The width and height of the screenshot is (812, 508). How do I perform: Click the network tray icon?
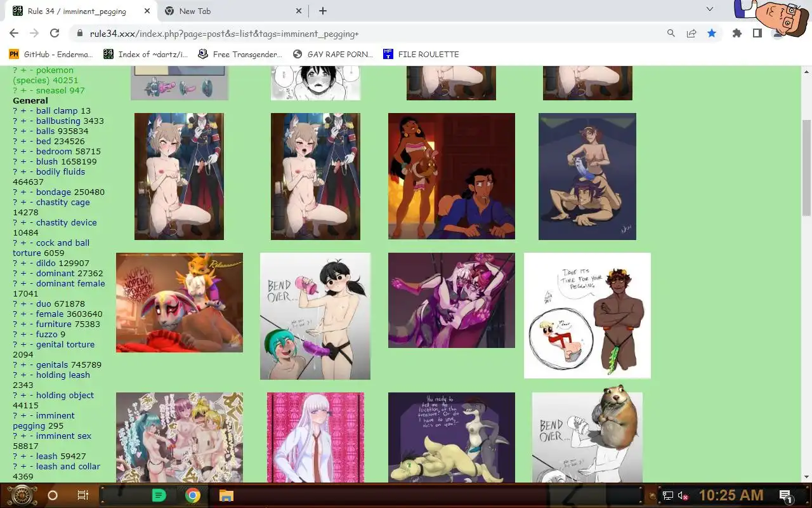[x=668, y=495]
